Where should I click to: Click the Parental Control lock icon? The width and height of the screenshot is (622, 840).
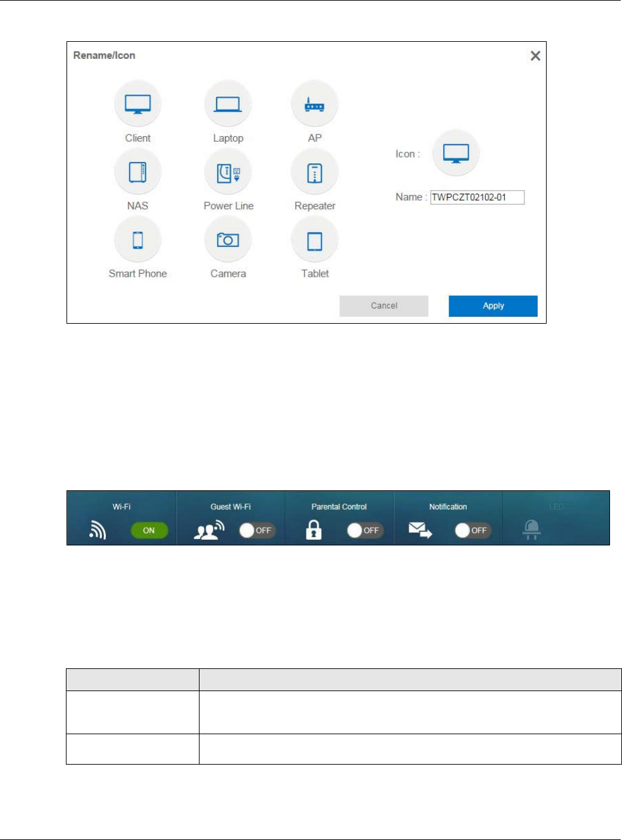[x=314, y=530]
